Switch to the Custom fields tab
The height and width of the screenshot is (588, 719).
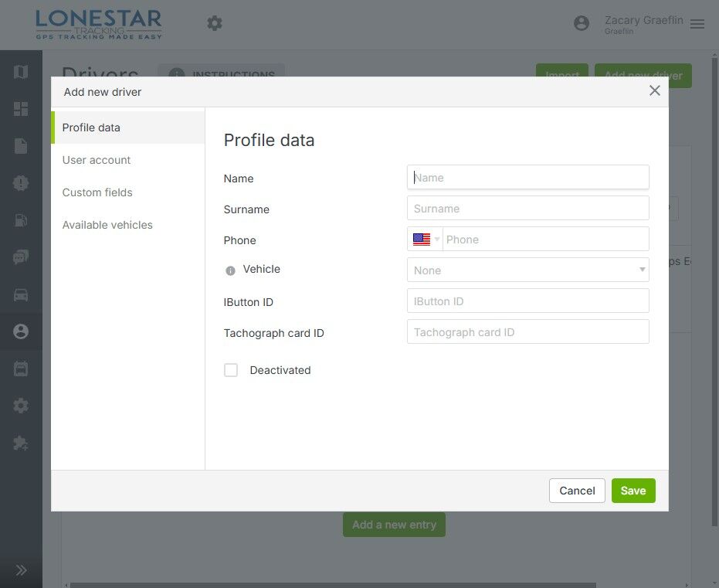pos(97,192)
